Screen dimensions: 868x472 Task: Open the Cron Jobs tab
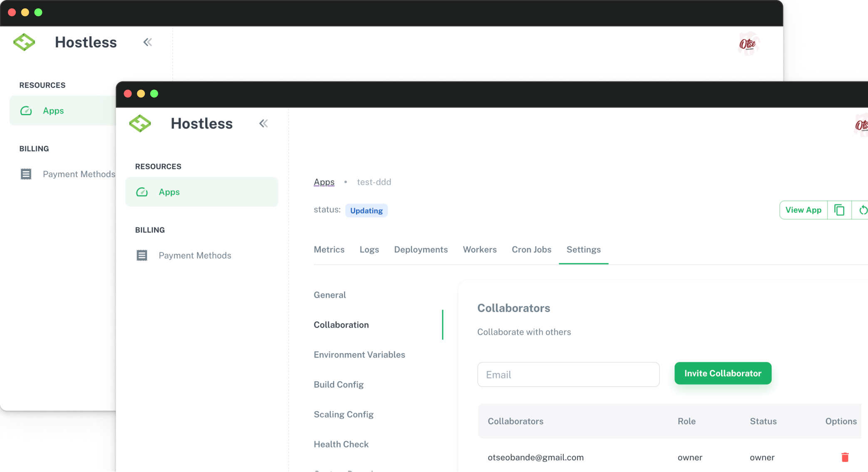531,250
